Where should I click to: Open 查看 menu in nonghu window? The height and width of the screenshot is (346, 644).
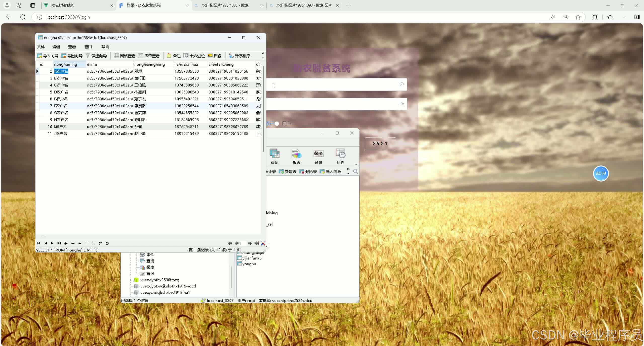[x=72, y=47]
